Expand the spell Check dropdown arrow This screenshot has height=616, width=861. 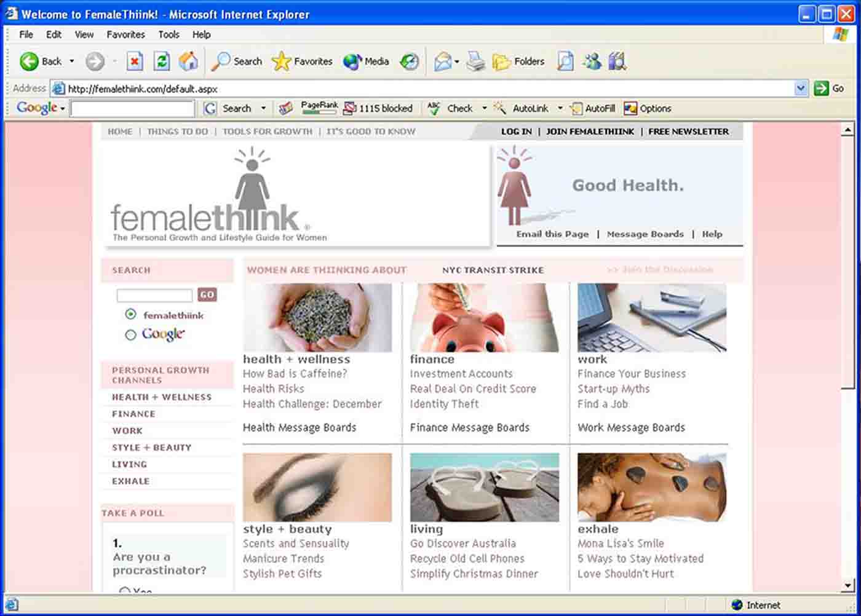[484, 108]
